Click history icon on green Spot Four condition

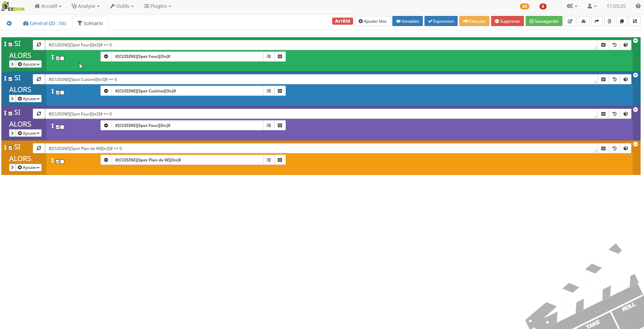(x=615, y=45)
